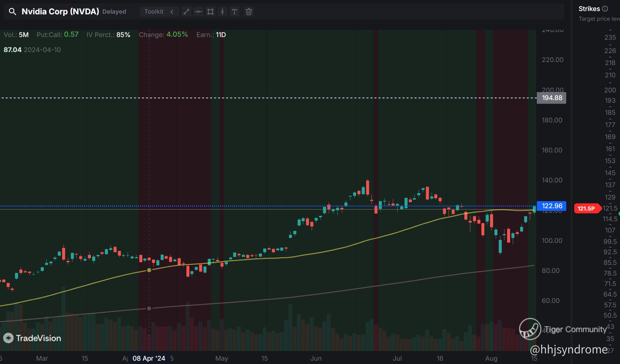The height and width of the screenshot is (364, 620).
Task: Click the search magnifier icon
Action: (12, 12)
